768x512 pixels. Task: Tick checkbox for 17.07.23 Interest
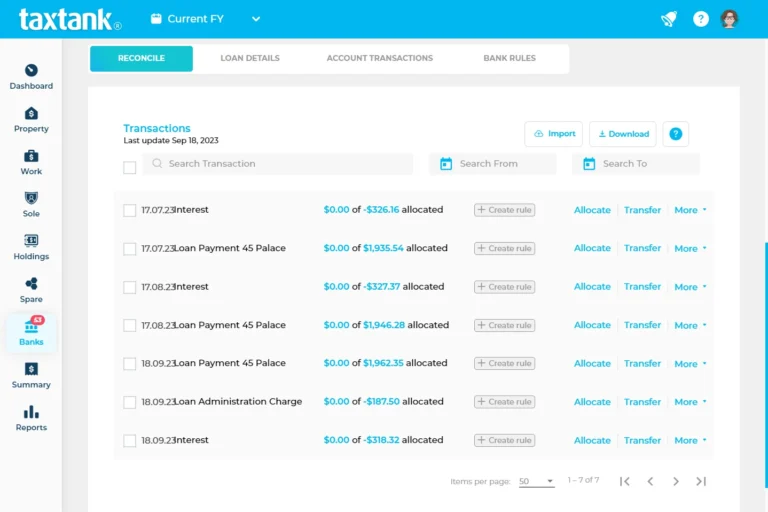(129, 210)
